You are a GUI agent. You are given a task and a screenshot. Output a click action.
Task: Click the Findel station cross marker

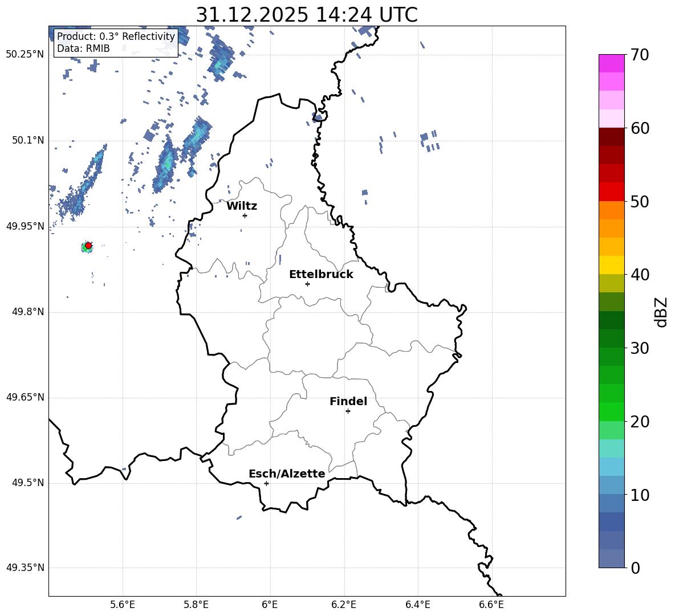pyautogui.click(x=348, y=411)
